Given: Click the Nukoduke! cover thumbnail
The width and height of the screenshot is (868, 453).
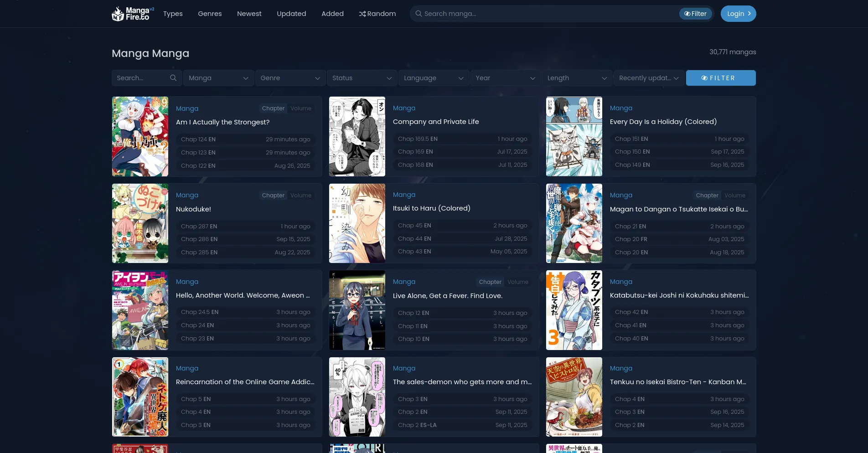Looking at the screenshot, I should [x=140, y=223].
